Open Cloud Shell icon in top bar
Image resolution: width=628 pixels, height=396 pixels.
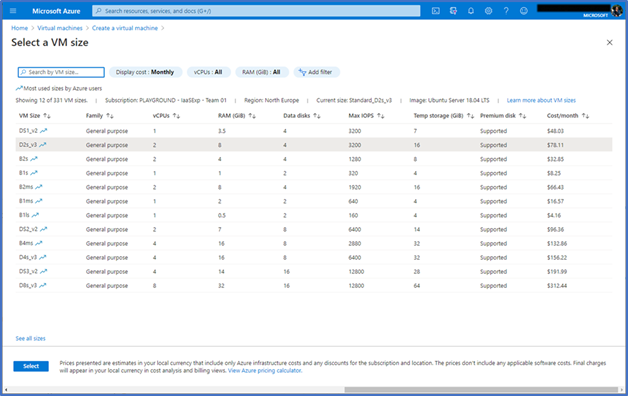pyautogui.click(x=436, y=11)
